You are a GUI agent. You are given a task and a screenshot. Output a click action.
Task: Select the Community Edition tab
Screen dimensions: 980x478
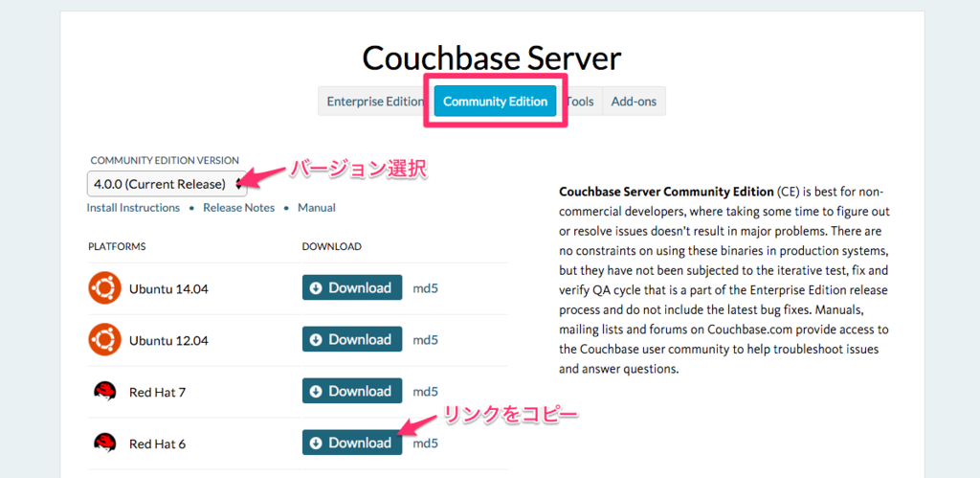[x=495, y=102]
